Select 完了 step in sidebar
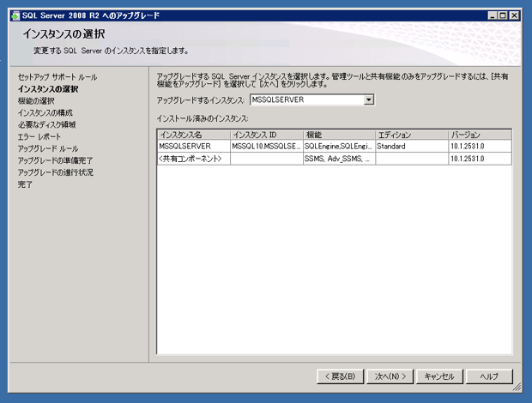532x403 pixels. (25, 184)
